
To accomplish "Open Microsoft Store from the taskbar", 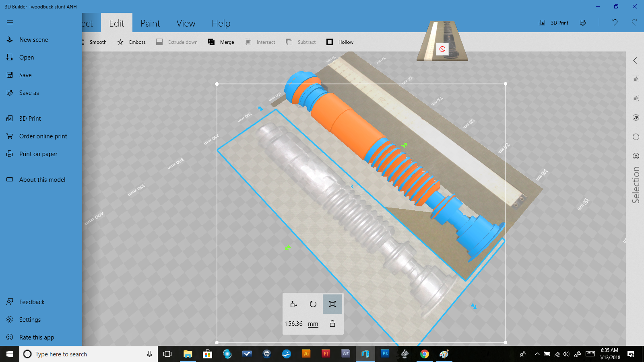I will pyautogui.click(x=207, y=354).
